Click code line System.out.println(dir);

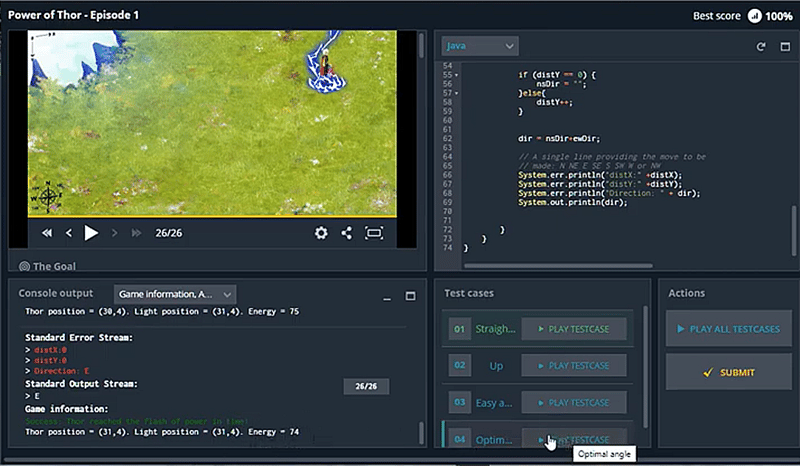point(572,202)
